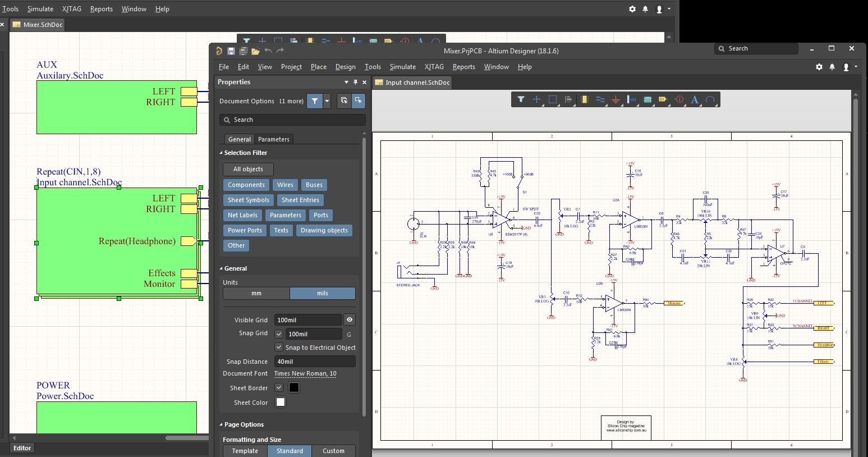This screenshot has width=868, height=457.
Task: Click the Save floppy-disk icon in the Mixer.PrjPCB title bar
Action: pos(231,51)
